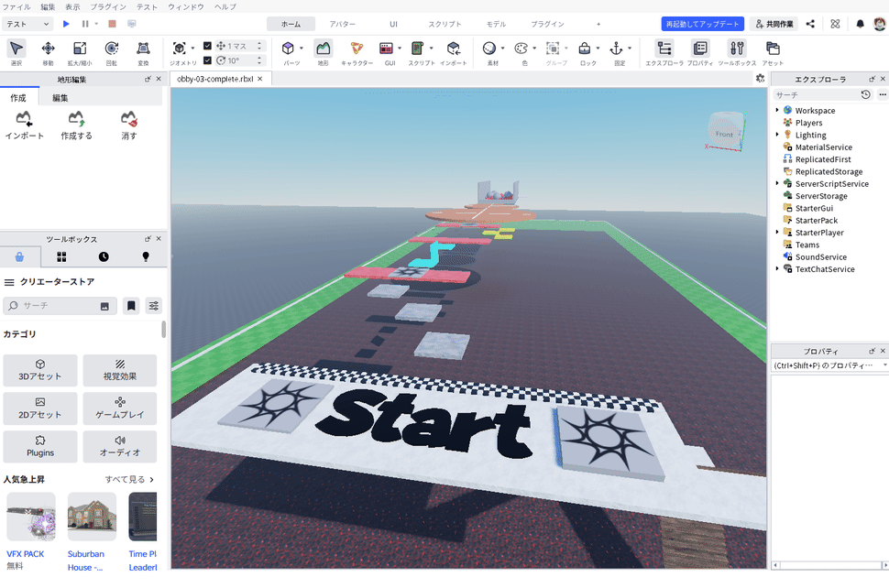Toggle the エクスプローラ panel button

664,49
